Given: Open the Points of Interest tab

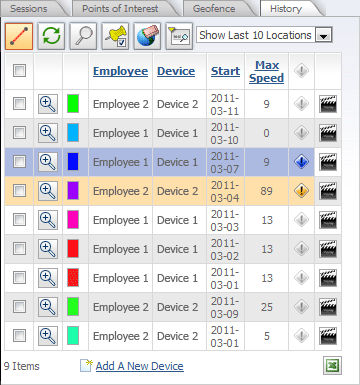Looking at the screenshot, I should click(x=120, y=8).
